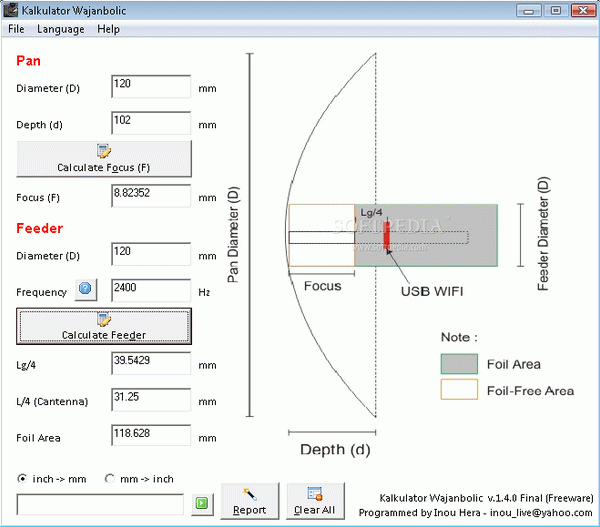Open the Help menu

coord(108,29)
